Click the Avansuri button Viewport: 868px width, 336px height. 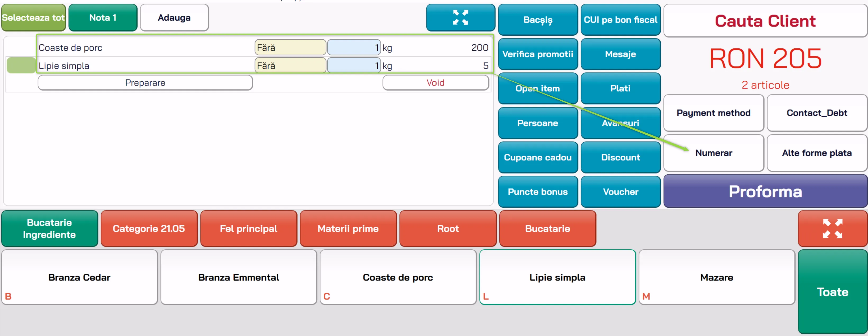[x=620, y=123]
